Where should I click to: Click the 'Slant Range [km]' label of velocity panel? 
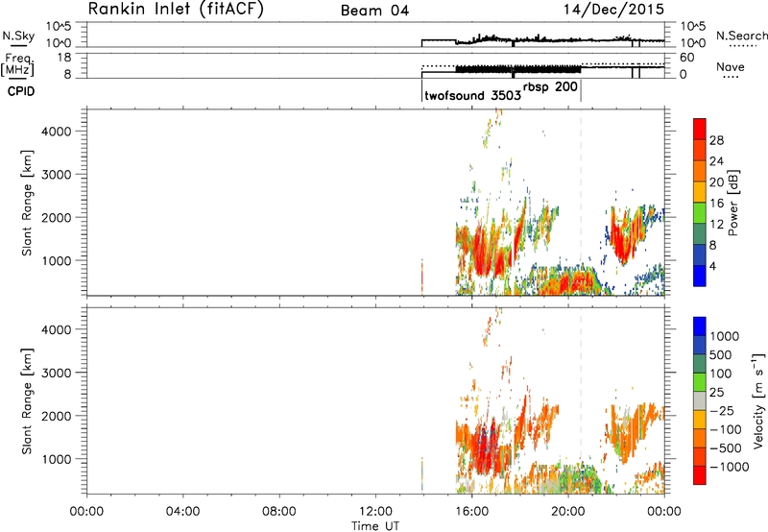(27, 400)
